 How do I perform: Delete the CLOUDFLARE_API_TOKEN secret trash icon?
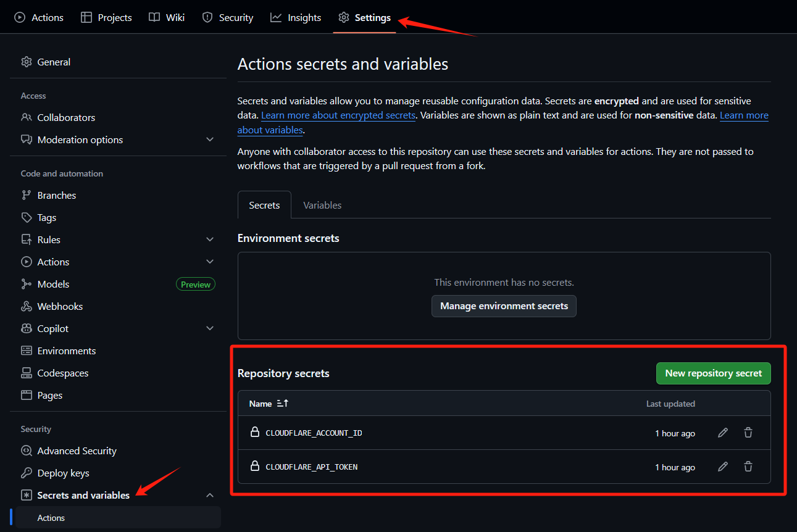748,467
